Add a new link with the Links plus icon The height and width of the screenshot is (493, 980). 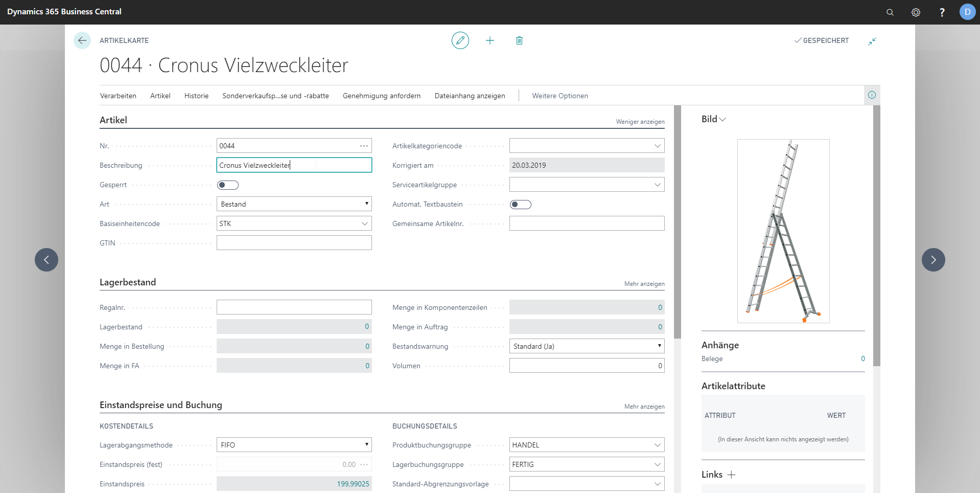tap(732, 475)
